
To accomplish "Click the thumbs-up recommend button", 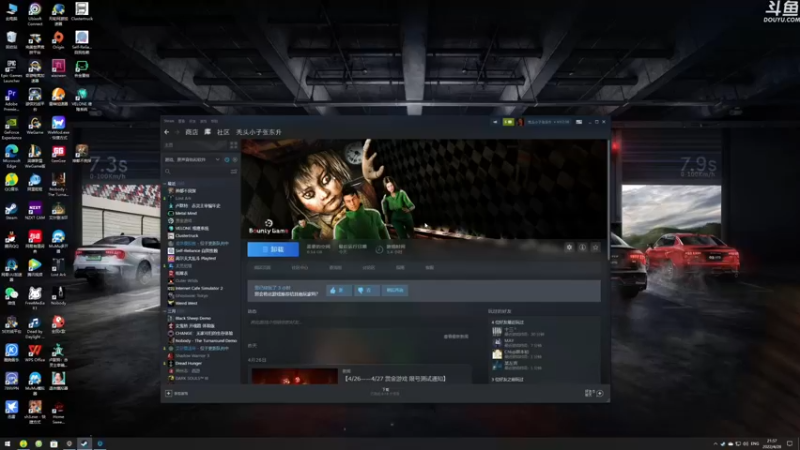I will pos(339,290).
